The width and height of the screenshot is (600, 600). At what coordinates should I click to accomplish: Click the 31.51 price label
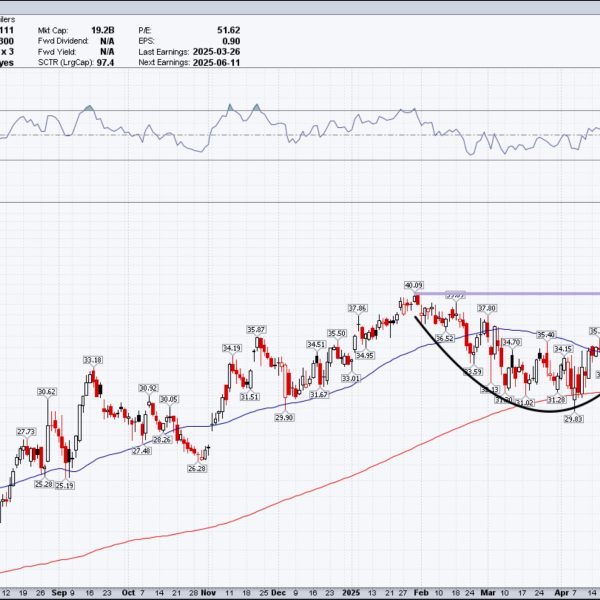[x=249, y=396]
